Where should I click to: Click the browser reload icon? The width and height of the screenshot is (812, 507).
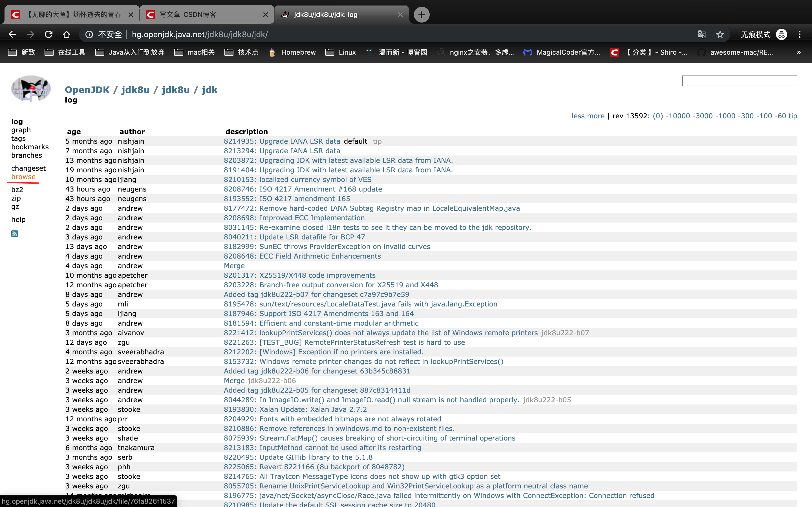pyautogui.click(x=49, y=34)
